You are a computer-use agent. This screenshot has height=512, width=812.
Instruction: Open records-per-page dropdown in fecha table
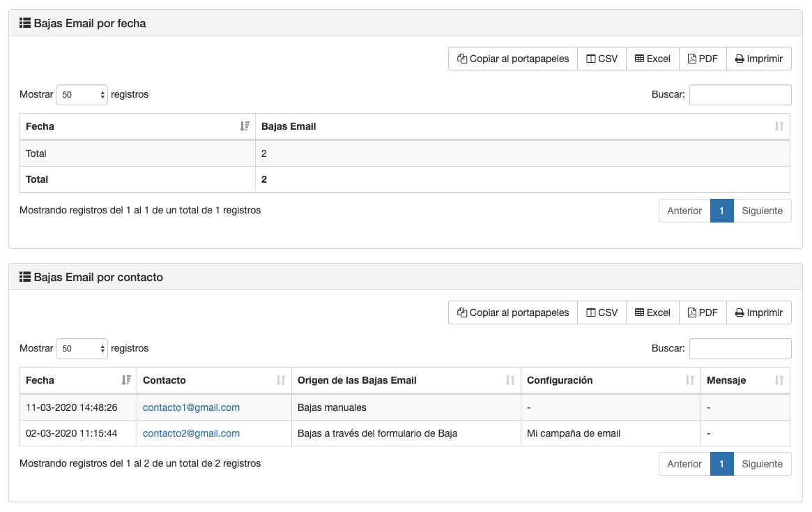tap(82, 95)
